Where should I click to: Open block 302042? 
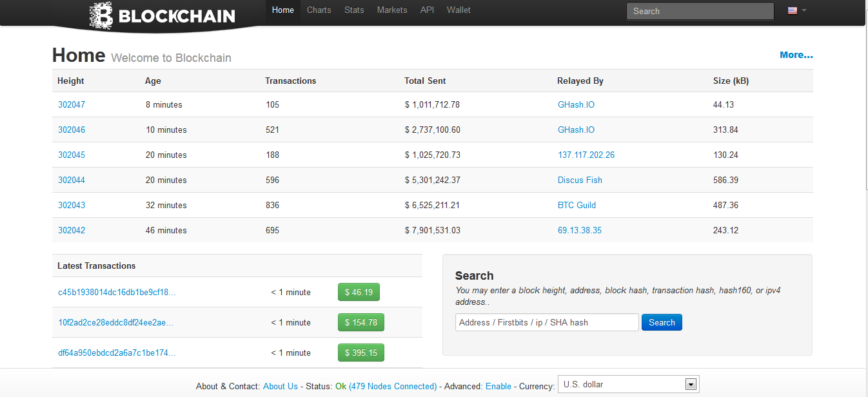click(72, 230)
